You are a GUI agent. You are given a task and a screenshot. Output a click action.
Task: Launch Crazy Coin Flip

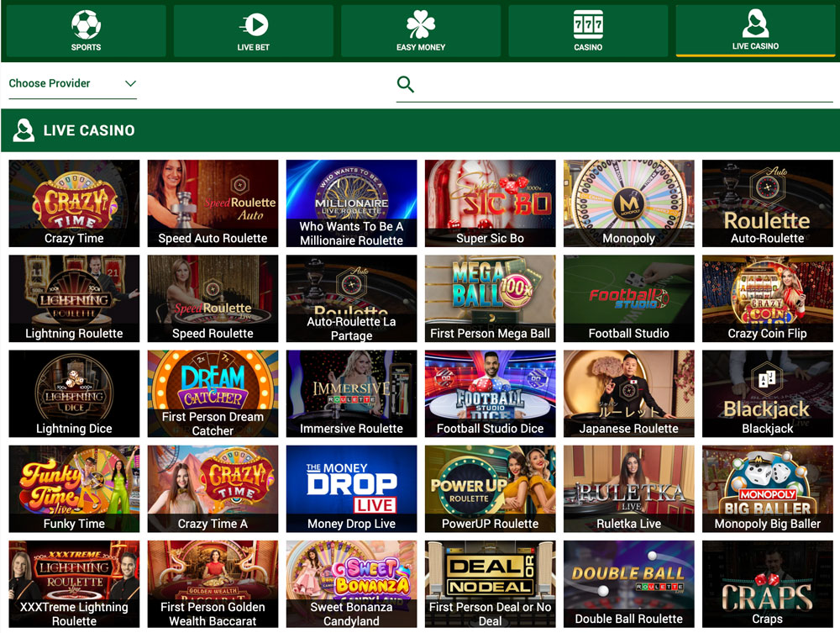[x=768, y=298]
